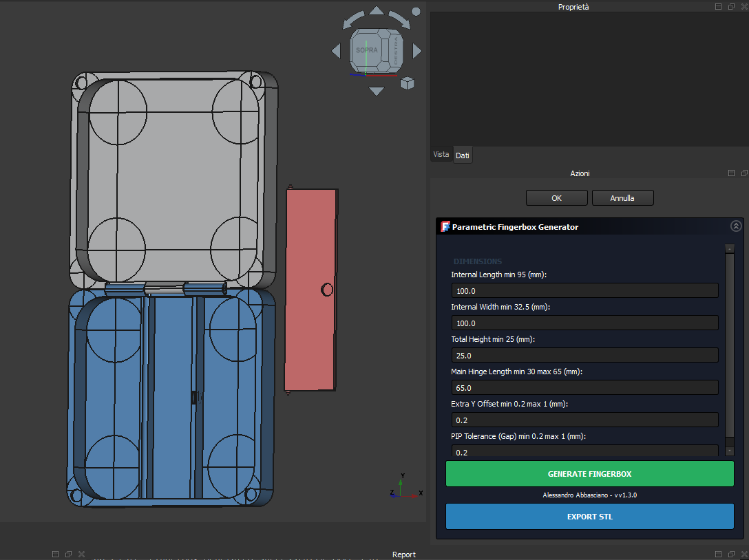Click the navigation cube right arrow
This screenshot has width=749, height=560.
(416, 51)
